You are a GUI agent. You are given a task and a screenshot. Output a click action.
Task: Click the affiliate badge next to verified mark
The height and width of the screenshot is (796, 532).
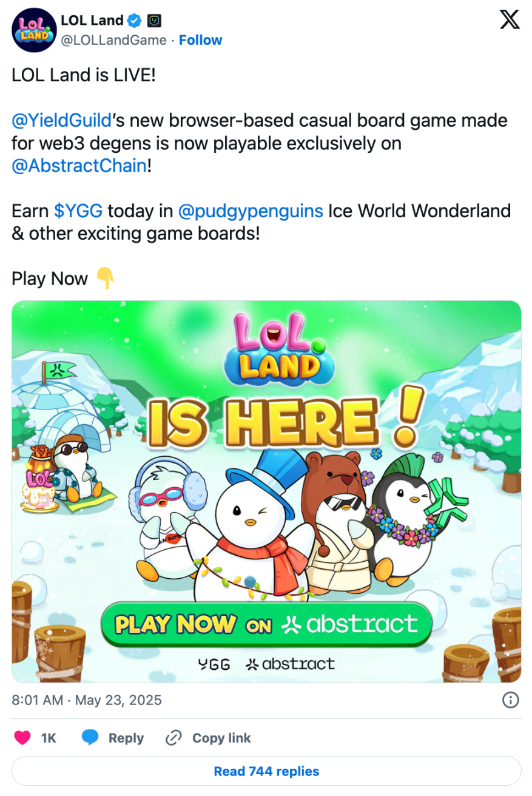(155, 21)
